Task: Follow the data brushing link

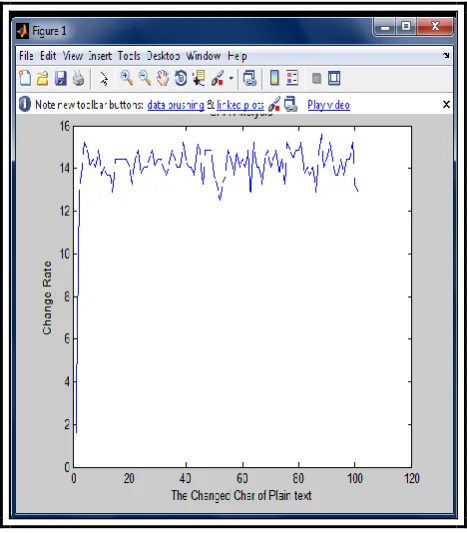Action: click(176, 105)
